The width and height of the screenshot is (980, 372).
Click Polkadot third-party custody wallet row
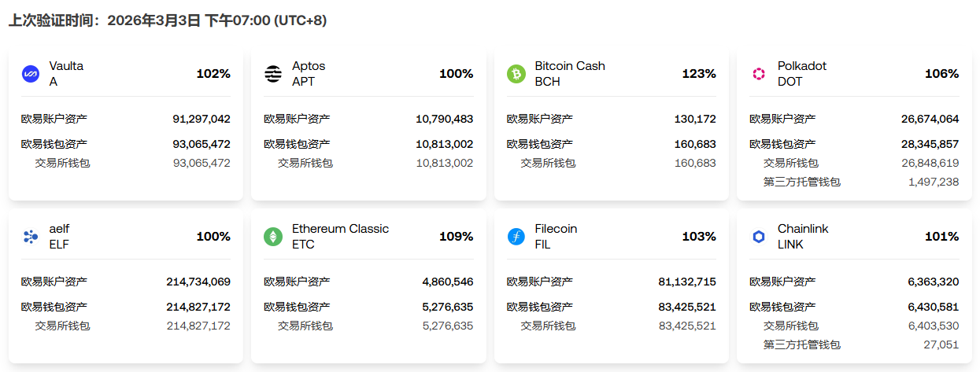click(801, 182)
